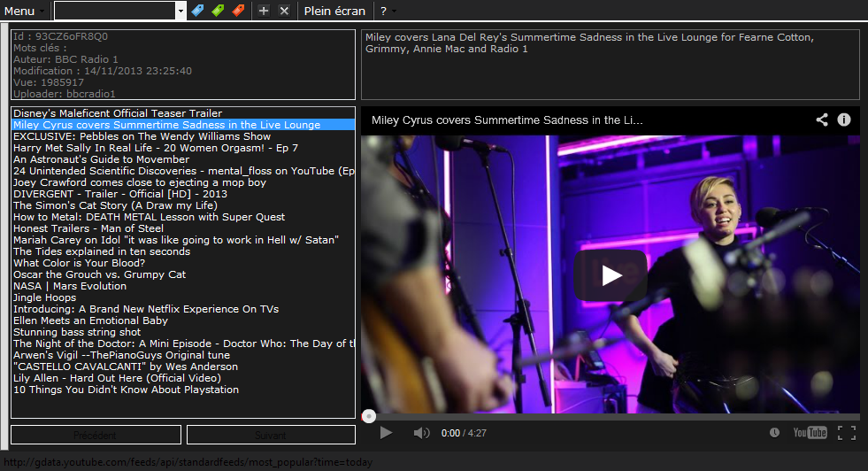Toggle Plein écran fullscreen mode
Image resolution: width=868 pixels, height=471 pixels.
(x=334, y=11)
